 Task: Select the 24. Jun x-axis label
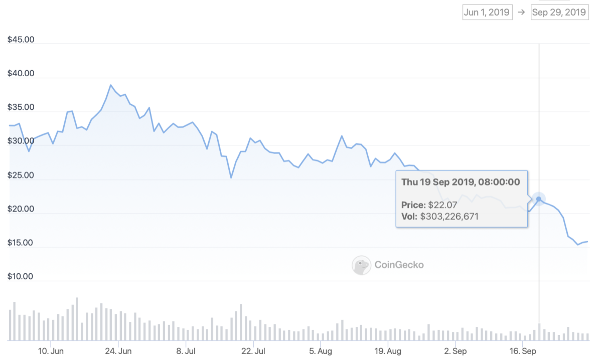pos(119,351)
